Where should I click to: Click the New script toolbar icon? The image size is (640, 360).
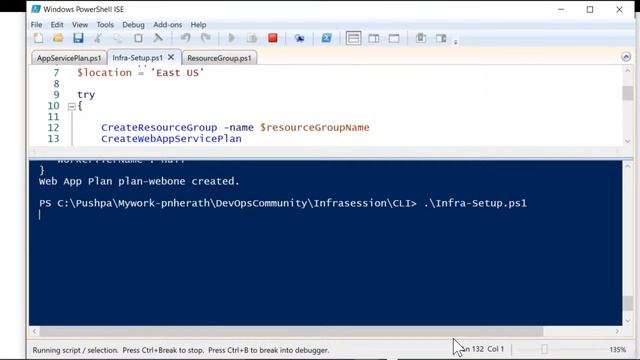pos(38,38)
